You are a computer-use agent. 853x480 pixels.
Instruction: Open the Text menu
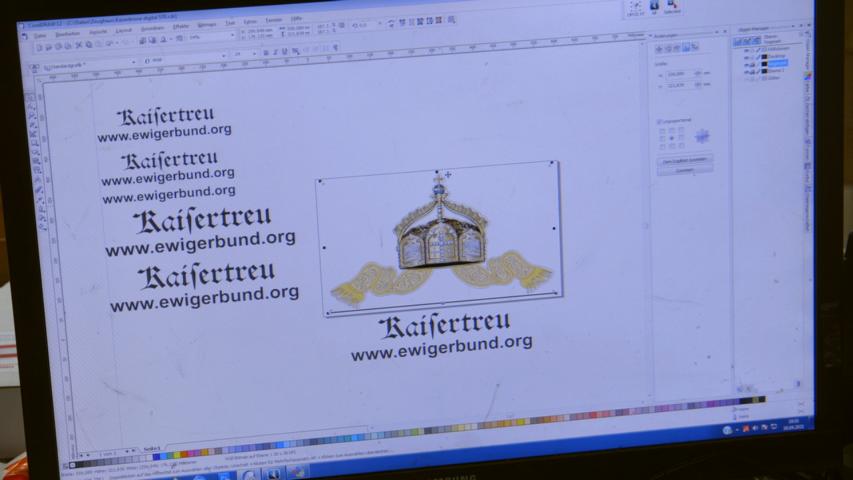coord(230,23)
